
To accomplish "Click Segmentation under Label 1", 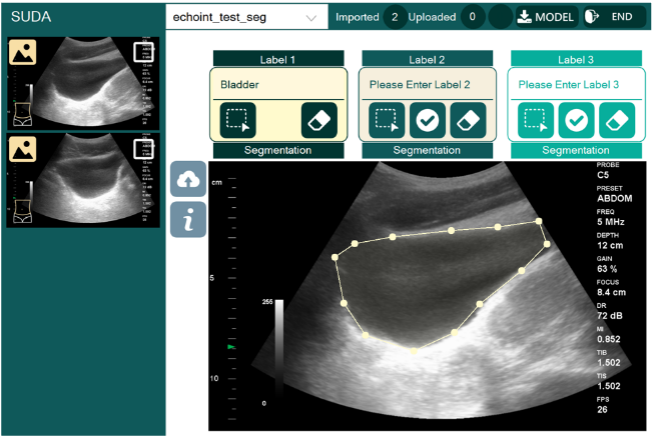I will coord(278,150).
